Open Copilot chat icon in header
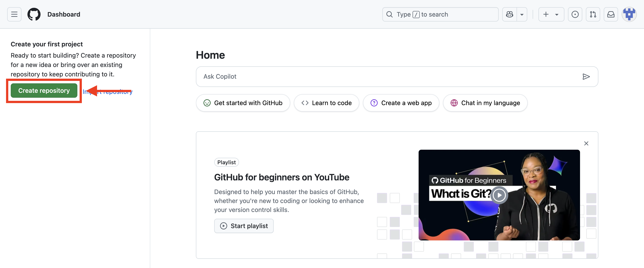 click(509, 14)
